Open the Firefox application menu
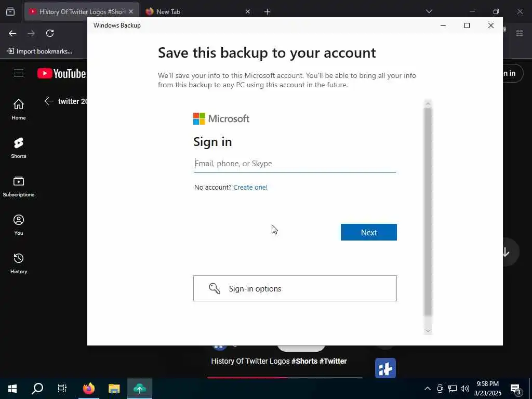 [x=520, y=33]
